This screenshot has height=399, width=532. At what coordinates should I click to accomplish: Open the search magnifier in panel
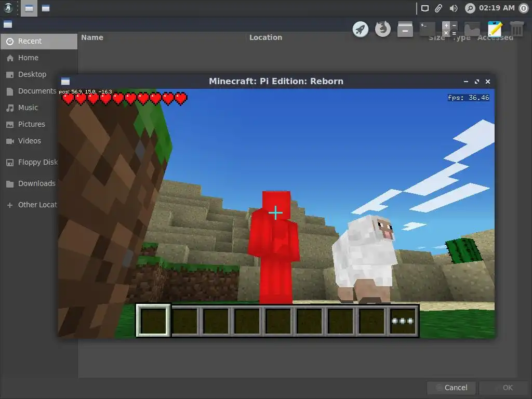click(x=470, y=8)
